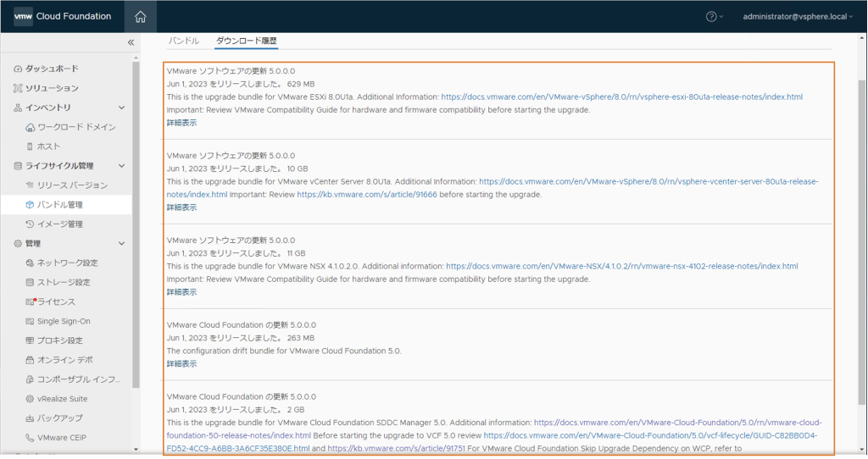868x459 pixels.
Task: Click the リリース バージョン icon
Action: coord(30,185)
